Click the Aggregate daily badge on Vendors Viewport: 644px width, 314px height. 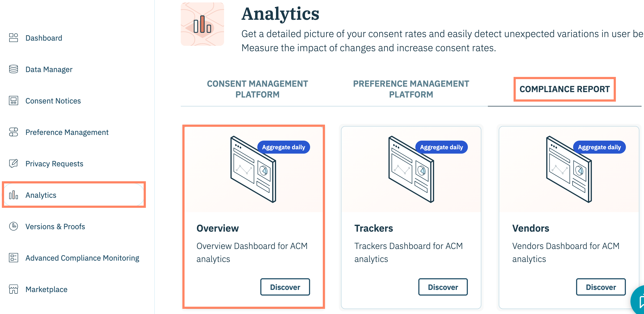(599, 147)
